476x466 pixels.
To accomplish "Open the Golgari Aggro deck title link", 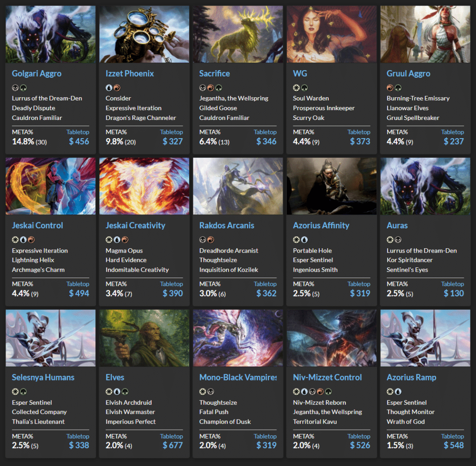I will click(37, 73).
